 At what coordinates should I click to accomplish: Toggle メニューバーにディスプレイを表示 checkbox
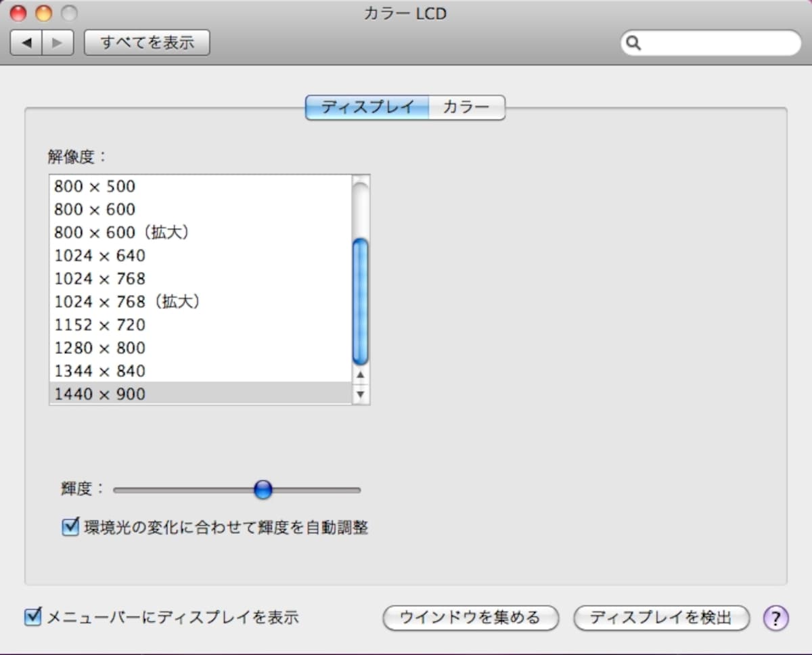pyautogui.click(x=32, y=617)
